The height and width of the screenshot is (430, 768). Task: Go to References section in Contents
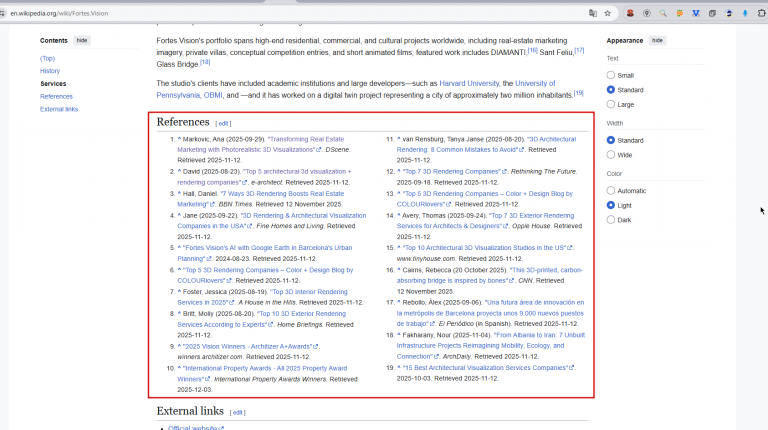point(56,96)
